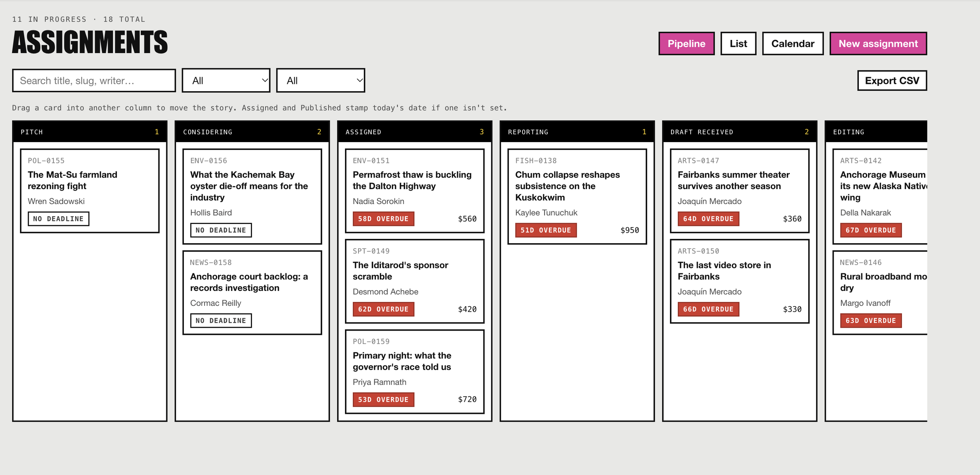Image resolution: width=980 pixels, height=475 pixels.
Task: Open Primary night governor's race card title
Action: pyautogui.click(x=402, y=361)
